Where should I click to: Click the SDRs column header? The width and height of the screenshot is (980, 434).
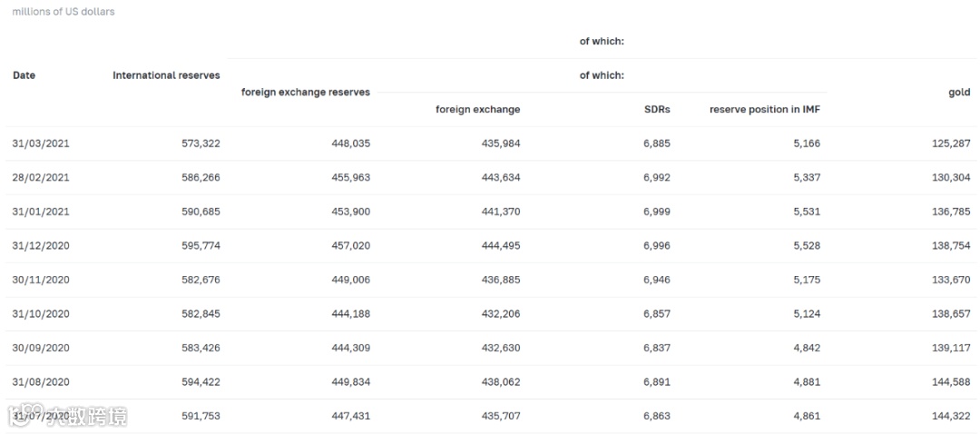(x=657, y=110)
